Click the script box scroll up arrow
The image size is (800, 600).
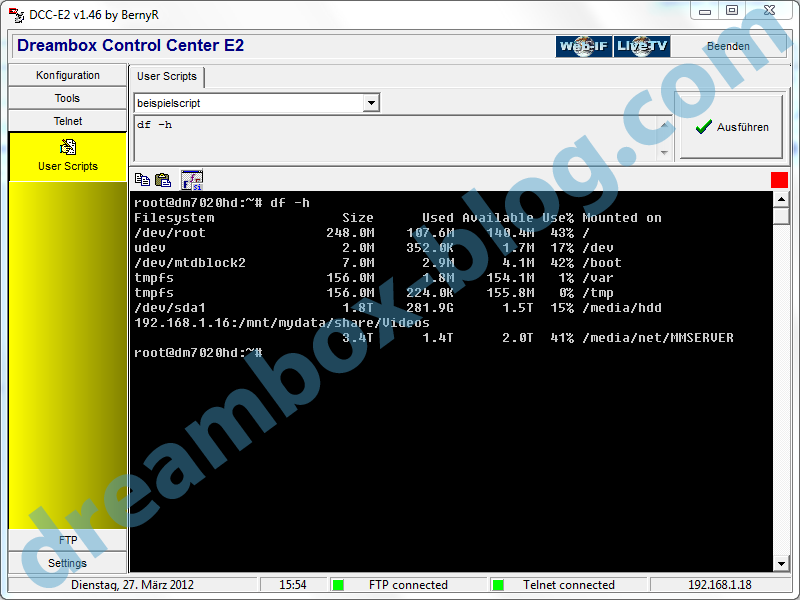[x=664, y=124]
